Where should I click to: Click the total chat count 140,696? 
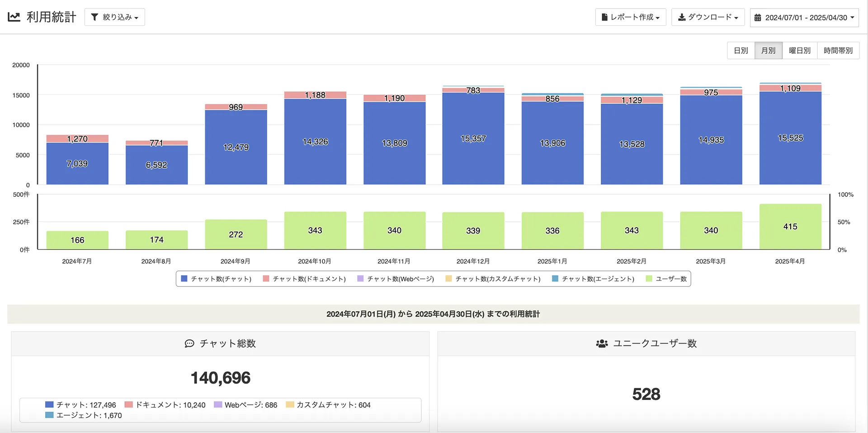(221, 378)
